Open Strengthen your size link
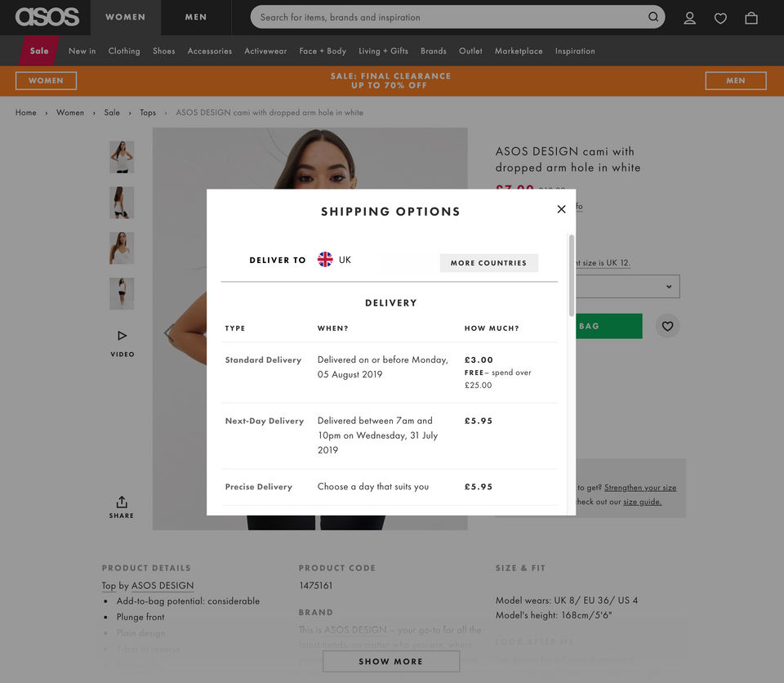Viewport: 784px width, 683px height. 640,488
